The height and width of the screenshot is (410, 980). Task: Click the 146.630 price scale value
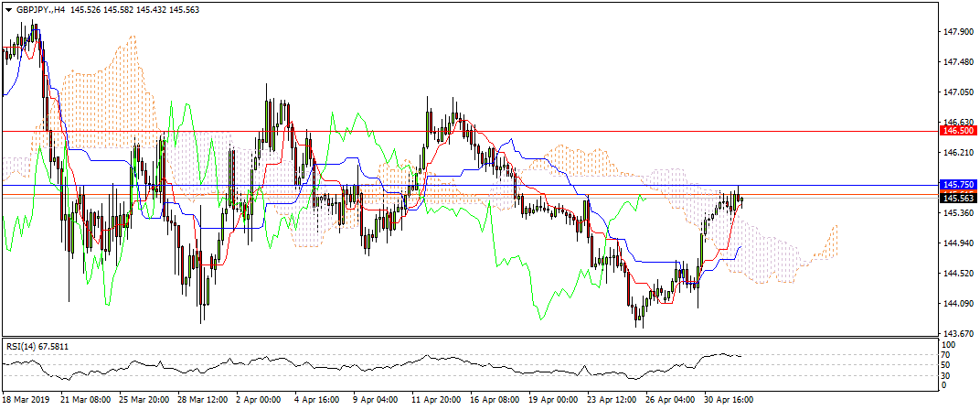[961, 122]
